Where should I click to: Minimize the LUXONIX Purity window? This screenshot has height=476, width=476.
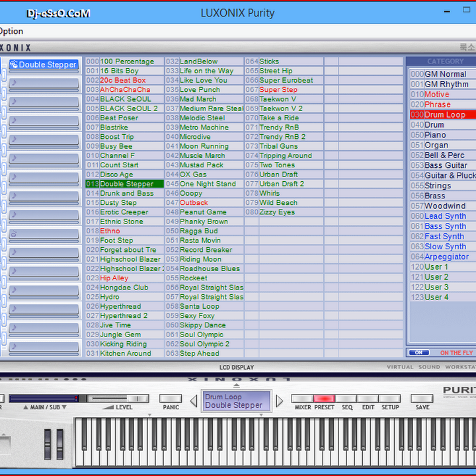click(x=447, y=12)
